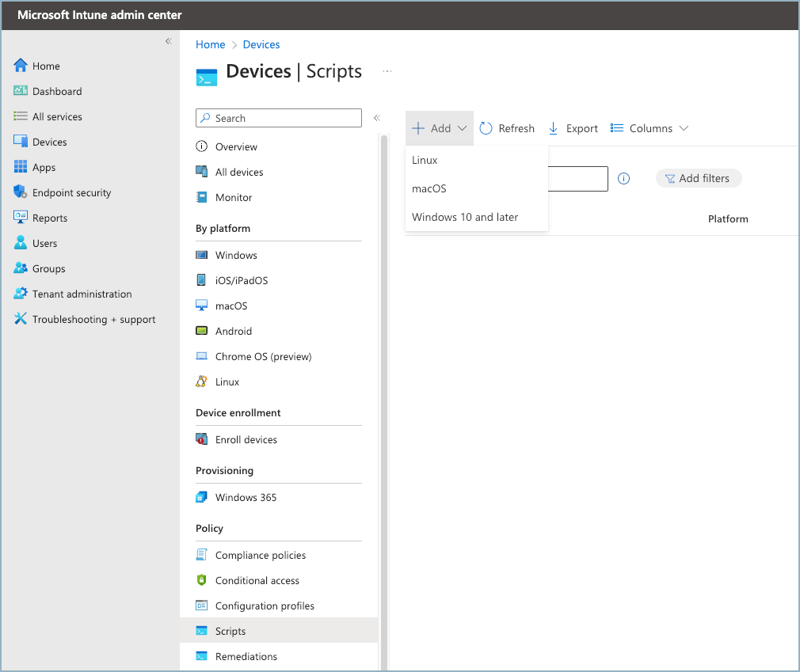Click the Add filters button
Screen dimensions: 800x672
point(698,179)
